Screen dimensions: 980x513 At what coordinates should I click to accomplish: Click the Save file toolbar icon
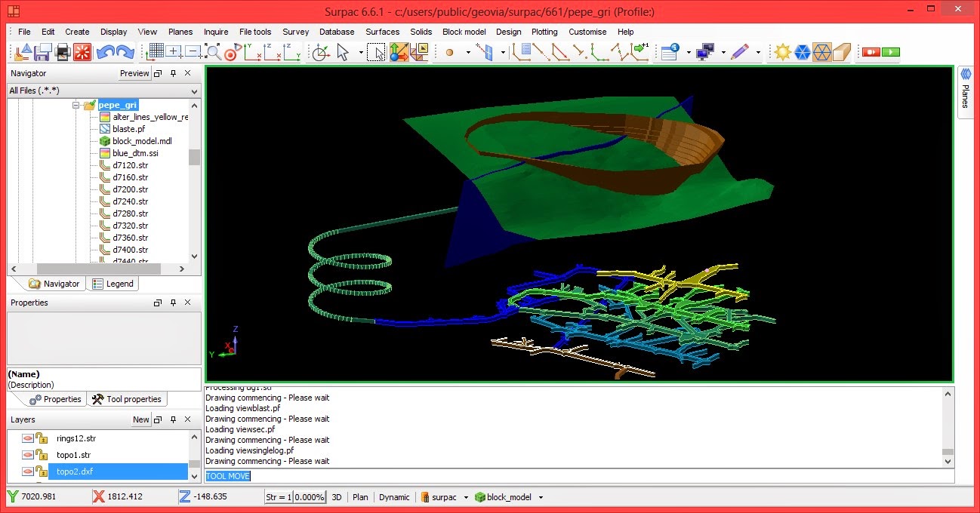tap(43, 52)
